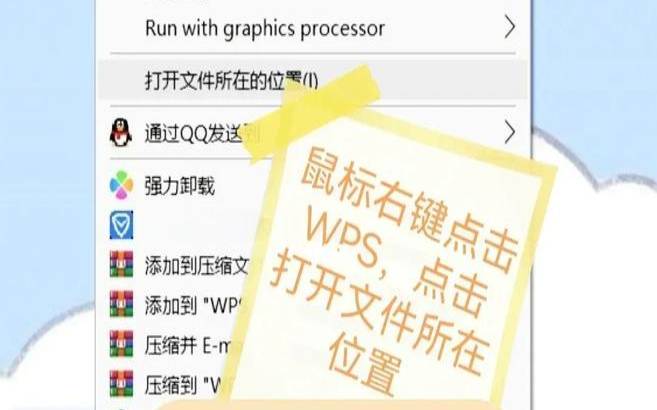Click WinRAR icon next to 添加到 "WPS
Image resolution: width=657 pixels, height=410 pixels.
click(121, 304)
